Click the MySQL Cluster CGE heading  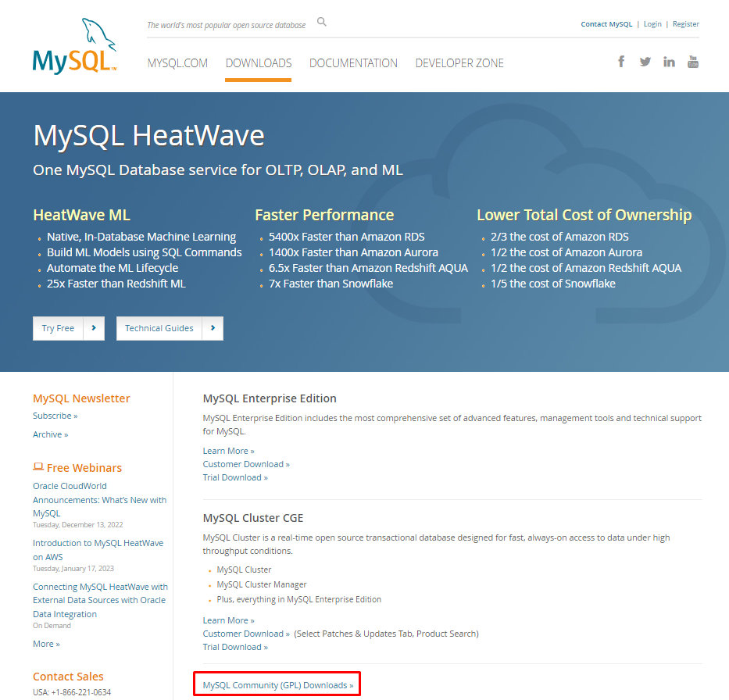pos(253,518)
